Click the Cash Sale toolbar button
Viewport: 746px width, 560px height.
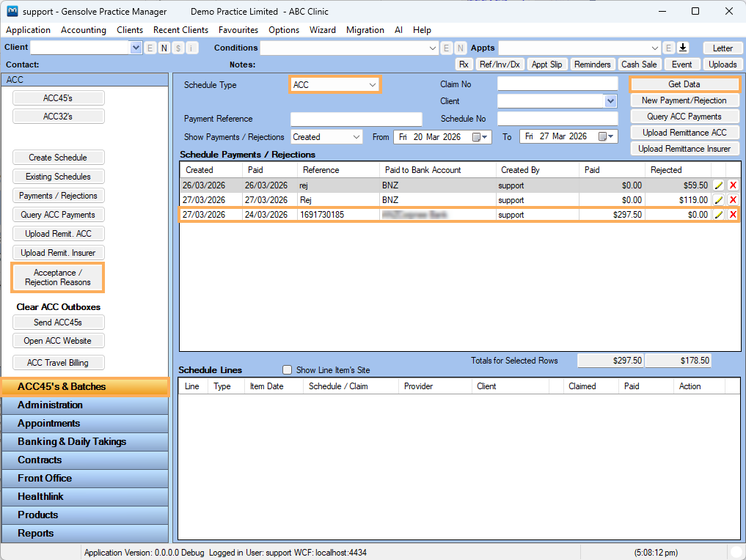638,65
